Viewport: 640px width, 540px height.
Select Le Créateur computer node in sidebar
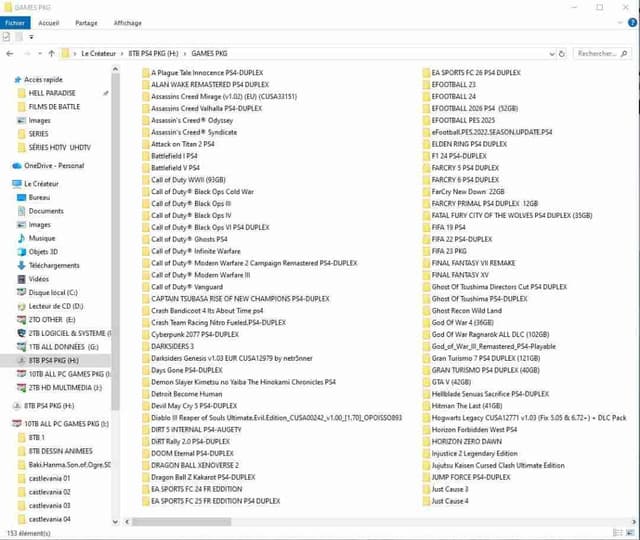point(41,184)
